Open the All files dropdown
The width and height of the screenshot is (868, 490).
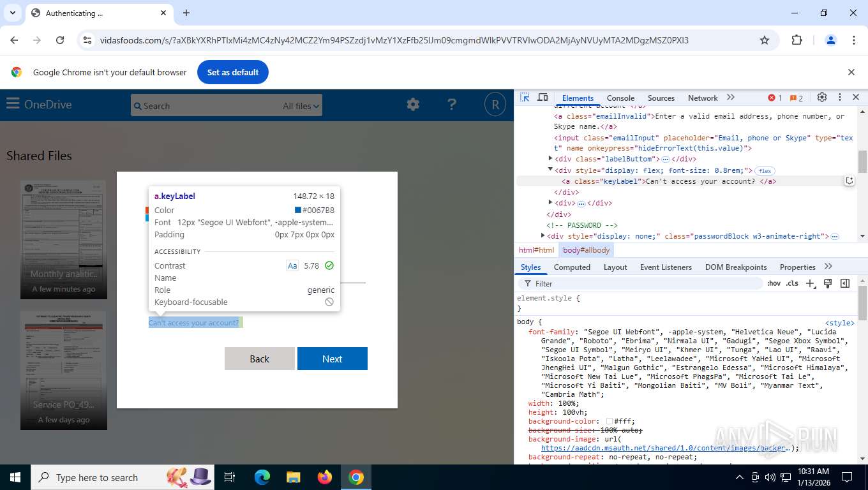click(301, 106)
